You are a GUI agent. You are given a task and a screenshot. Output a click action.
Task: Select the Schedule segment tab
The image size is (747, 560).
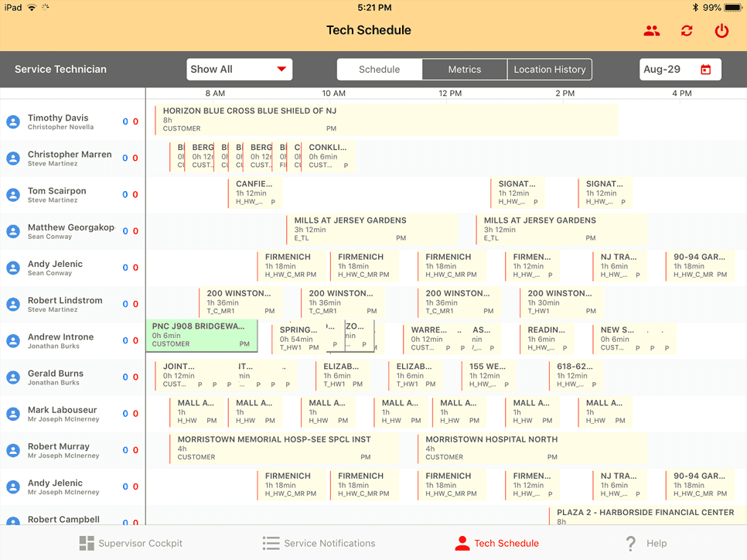tap(379, 70)
